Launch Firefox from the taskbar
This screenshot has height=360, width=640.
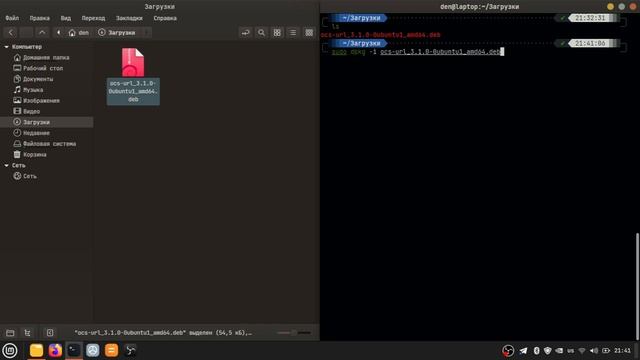pyautogui.click(x=55, y=351)
